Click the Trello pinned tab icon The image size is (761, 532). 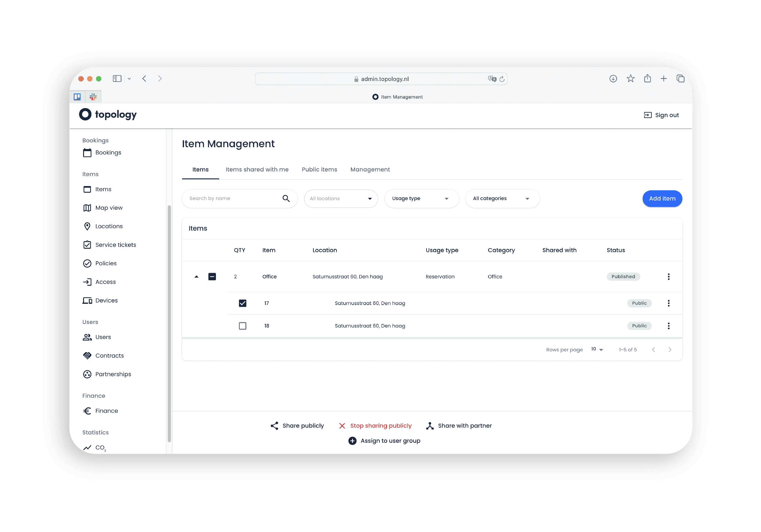pyautogui.click(x=77, y=97)
